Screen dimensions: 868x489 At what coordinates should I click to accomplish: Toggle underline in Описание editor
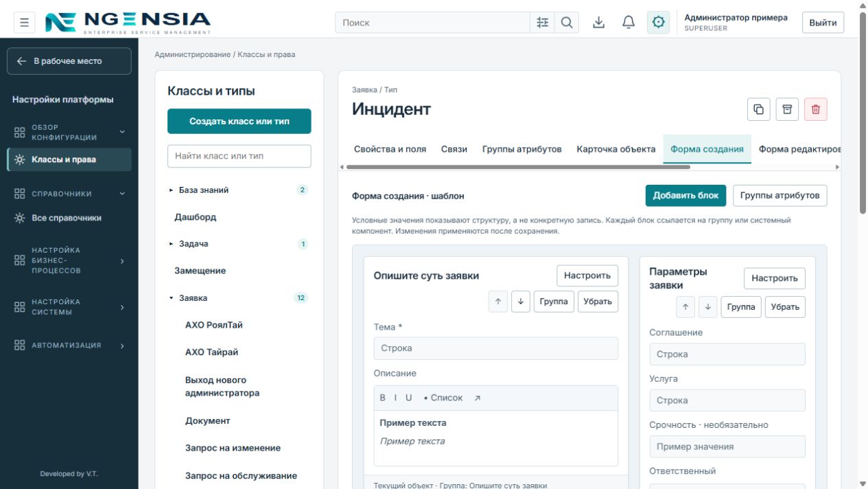tap(409, 398)
